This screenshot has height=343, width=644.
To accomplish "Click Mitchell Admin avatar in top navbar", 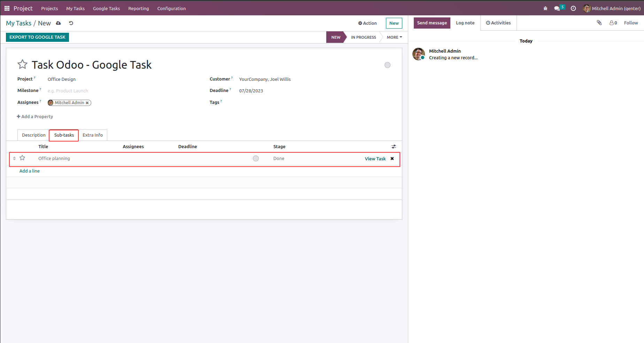I will coord(587,8).
